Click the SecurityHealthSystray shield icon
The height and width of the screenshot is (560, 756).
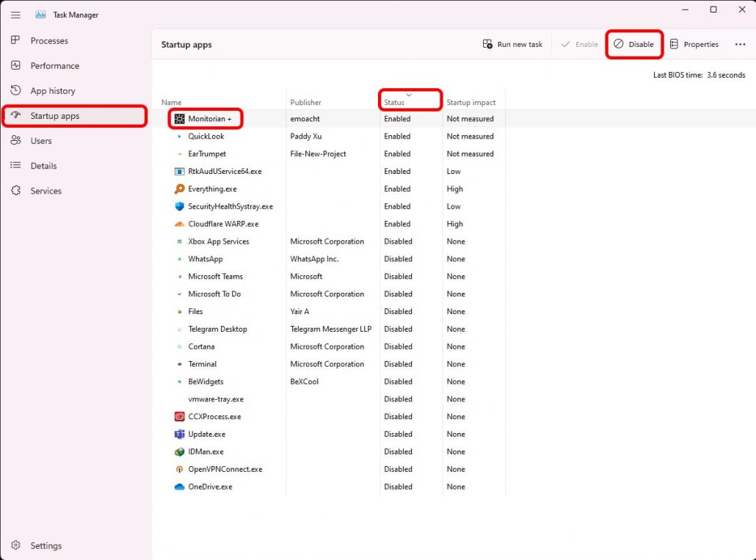[x=179, y=206]
